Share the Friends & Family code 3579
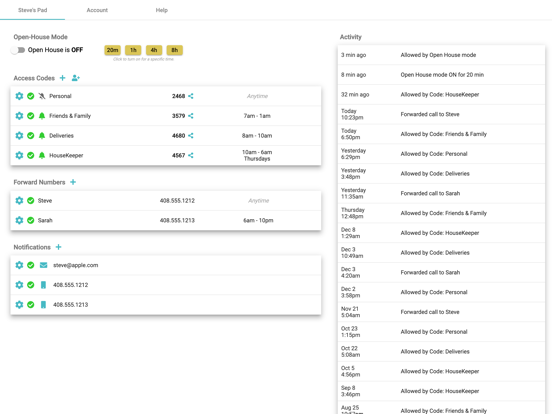 pyautogui.click(x=191, y=116)
